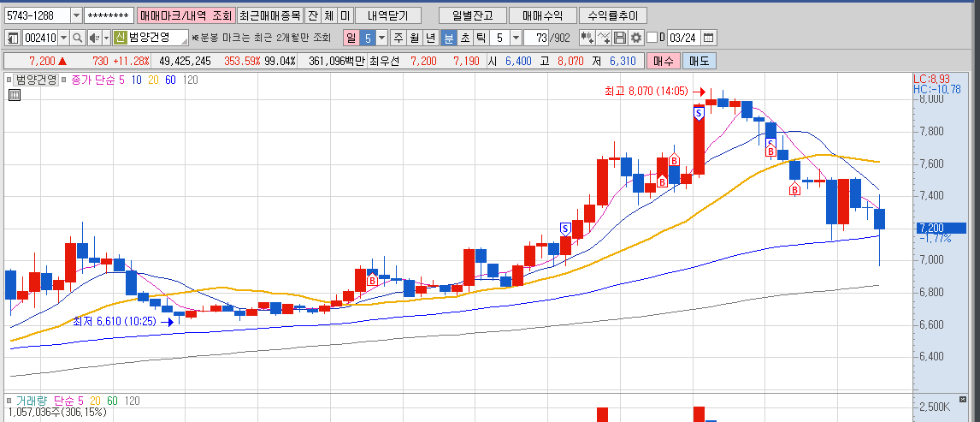Open the calendar date picker icon
This screenshot has height=422, width=980.
click(x=708, y=39)
